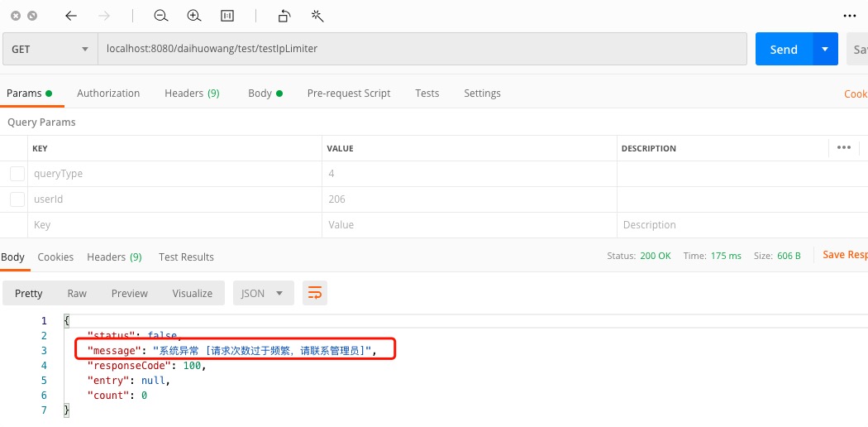Toggle the word wrap icon button
The image size is (868, 427).
point(314,293)
